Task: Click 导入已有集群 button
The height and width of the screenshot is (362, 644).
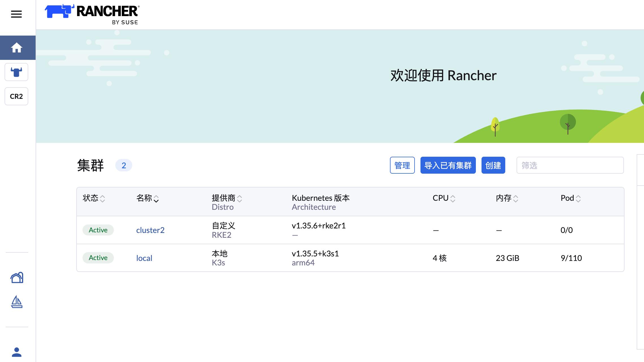Action: pyautogui.click(x=448, y=165)
